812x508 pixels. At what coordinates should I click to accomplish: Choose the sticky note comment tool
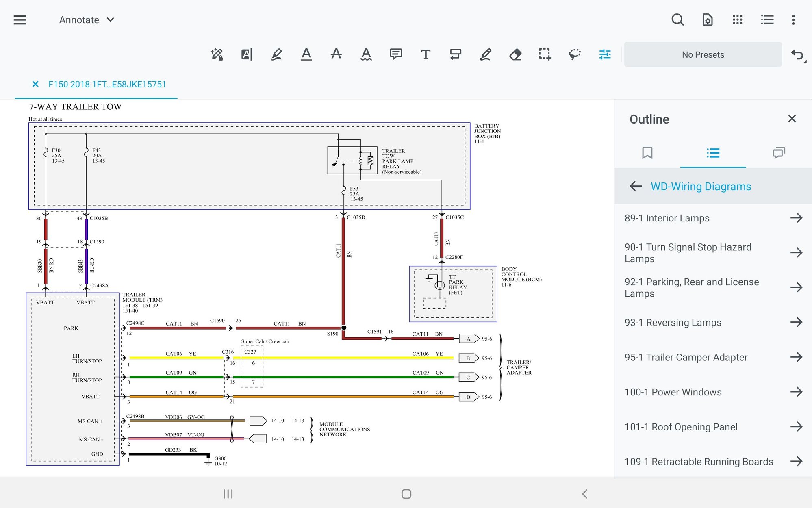(x=395, y=54)
